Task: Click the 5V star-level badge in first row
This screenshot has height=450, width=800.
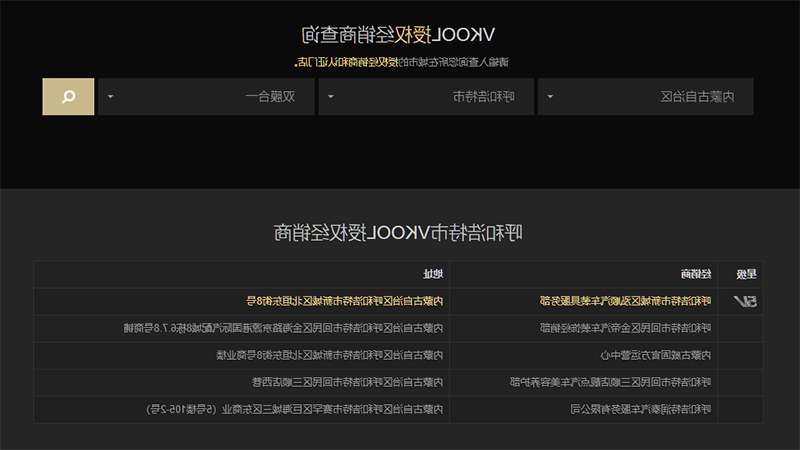Action: pos(745,302)
